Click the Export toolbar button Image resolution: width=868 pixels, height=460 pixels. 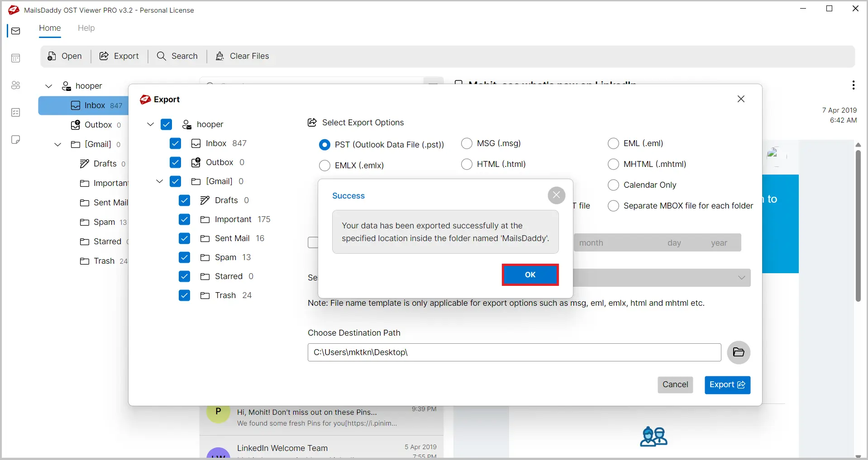pos(119,56)
